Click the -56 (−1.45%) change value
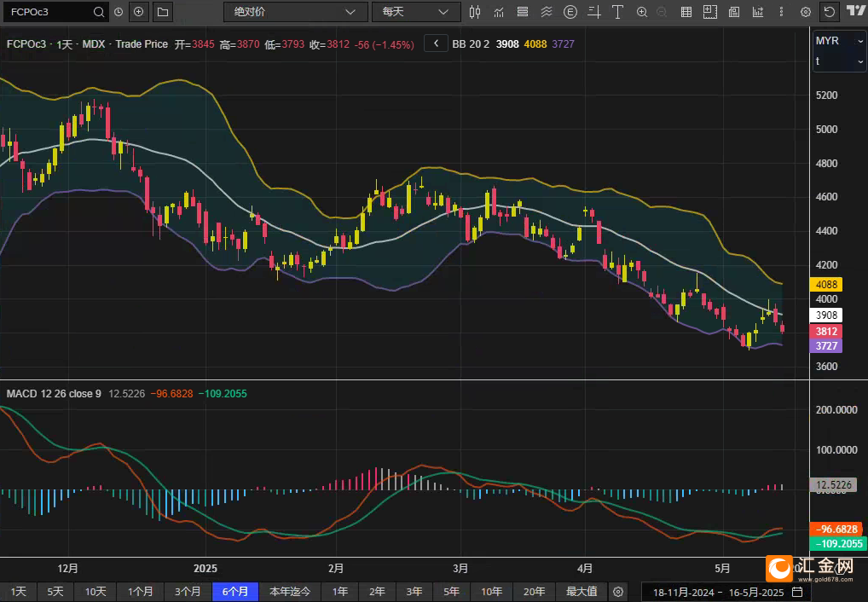868x602 pixels. tap(385, 45)
